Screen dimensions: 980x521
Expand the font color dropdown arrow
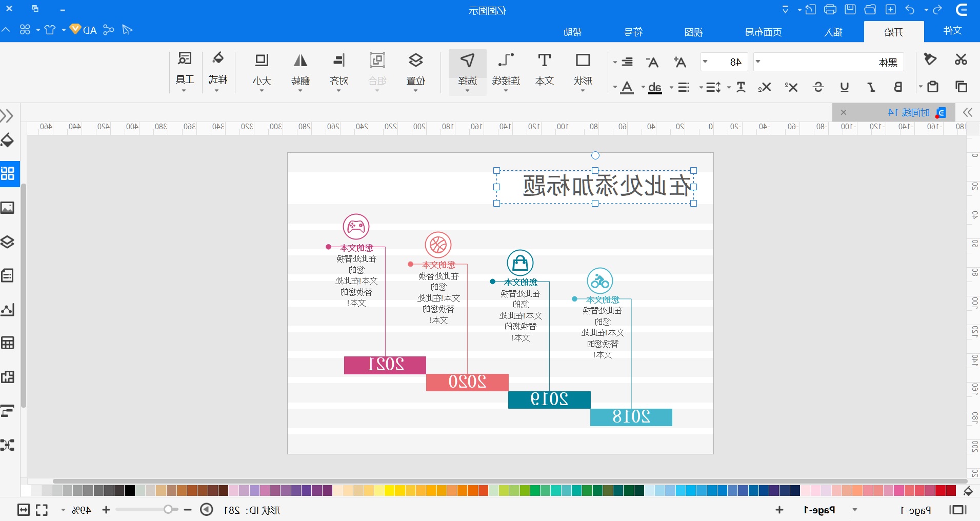[615, 87]
